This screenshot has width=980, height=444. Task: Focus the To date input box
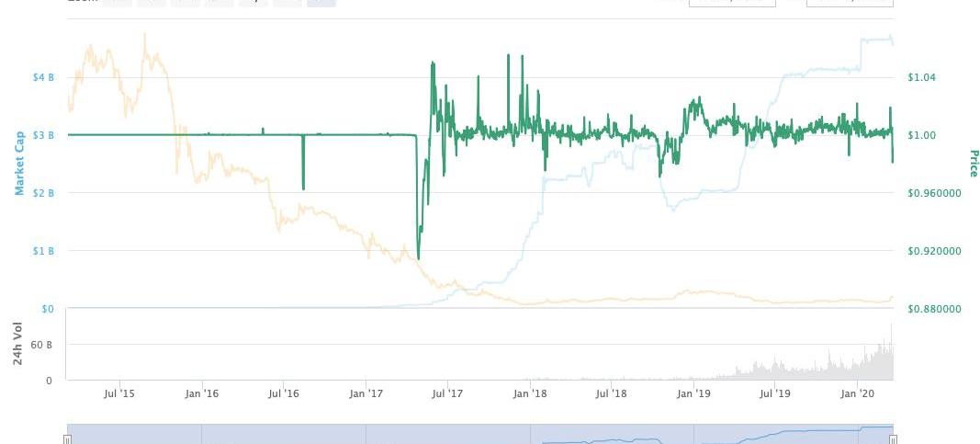click(850, 2)
